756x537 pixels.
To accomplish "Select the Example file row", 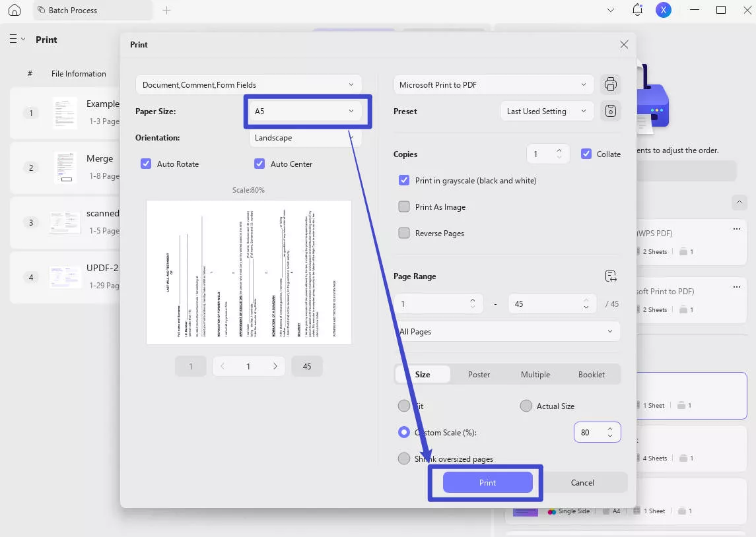I will click(x=65, y=113).
